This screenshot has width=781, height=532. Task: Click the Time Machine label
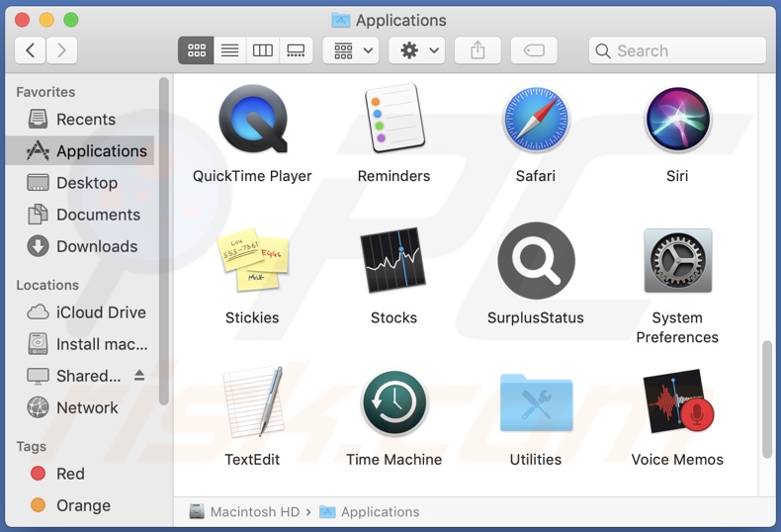(x=394, y=459)
